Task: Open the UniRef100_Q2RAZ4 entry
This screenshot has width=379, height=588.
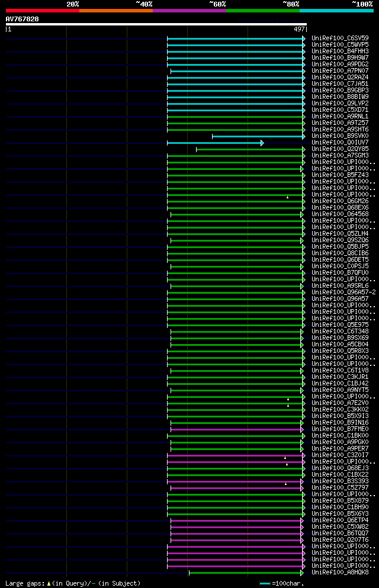Action: click(340, 77)
